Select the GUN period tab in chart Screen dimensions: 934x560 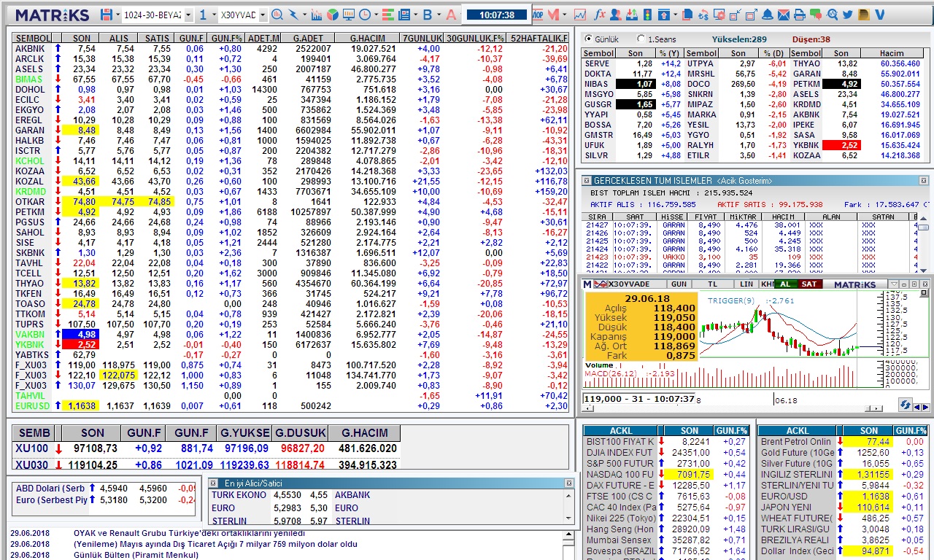tap(679, 284)
